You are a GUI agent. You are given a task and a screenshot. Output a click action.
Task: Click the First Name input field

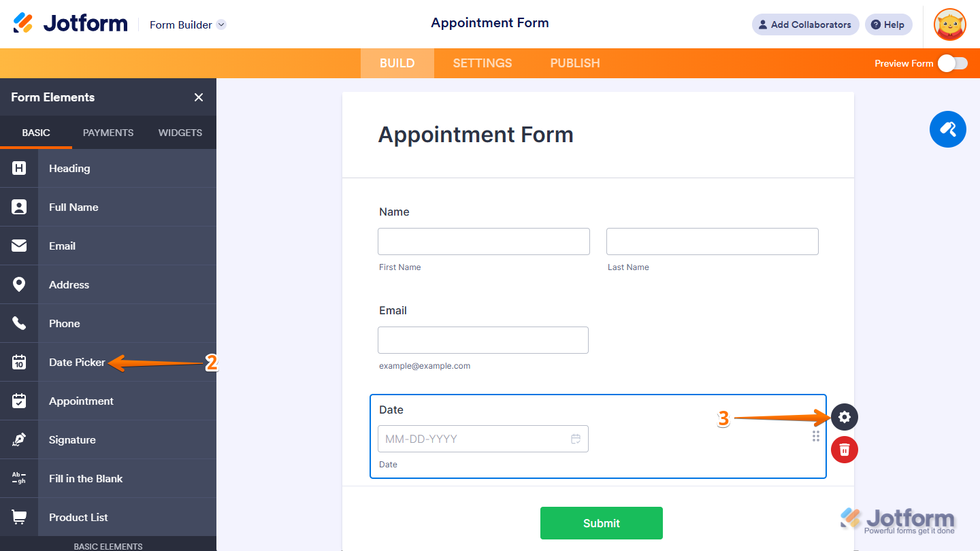(x=483, y=241)
